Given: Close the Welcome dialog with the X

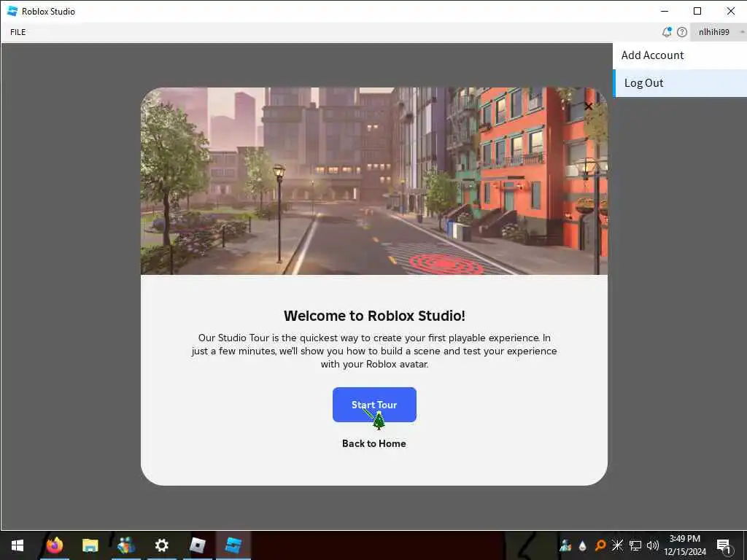Looking at the screenshot, I should tap(589, 106).
